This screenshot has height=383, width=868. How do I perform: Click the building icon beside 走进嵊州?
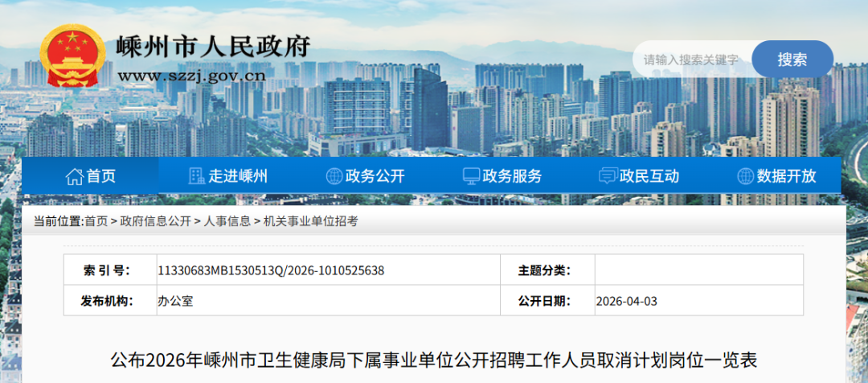click(x=196, y=176)
